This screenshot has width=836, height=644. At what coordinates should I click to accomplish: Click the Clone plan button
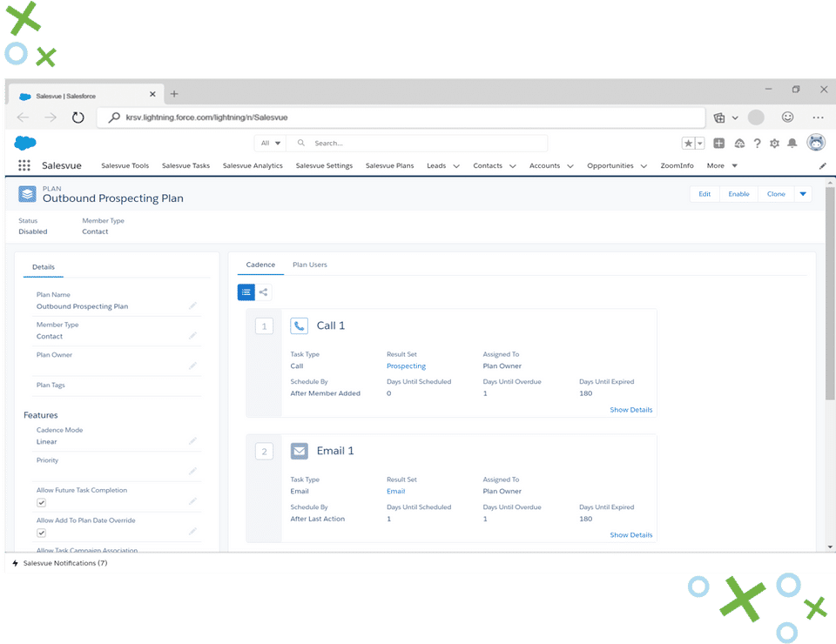(x=776, y=194)
